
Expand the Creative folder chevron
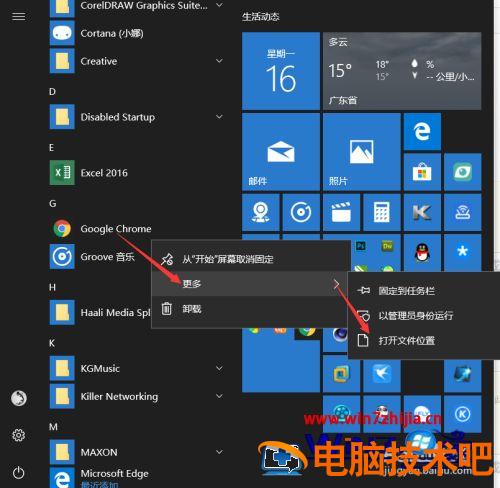click(219, 61)
